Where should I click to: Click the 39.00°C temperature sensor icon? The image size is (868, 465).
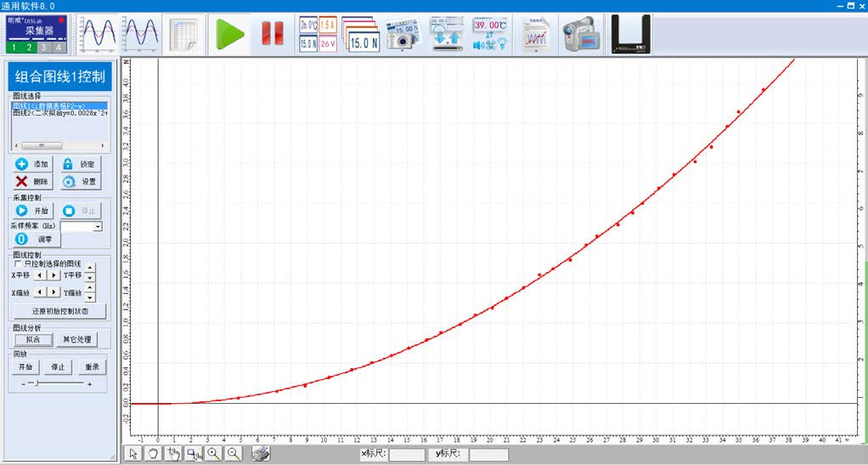(x=490, y=34)
